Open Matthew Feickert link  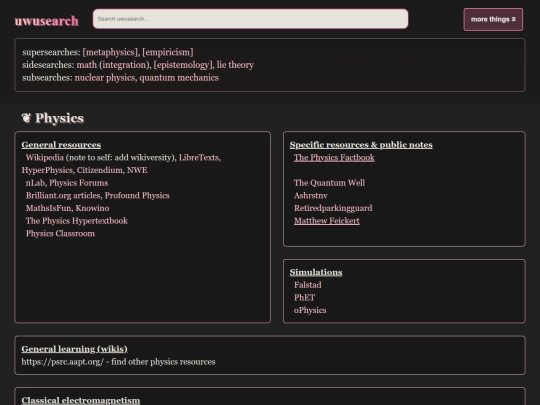(326, 221)
